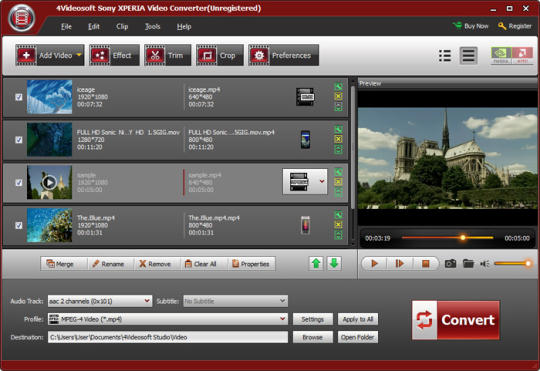Uncheck the iceage video checkbox
Viewport: 540px width, 371px height.
[x=19, y=97]
